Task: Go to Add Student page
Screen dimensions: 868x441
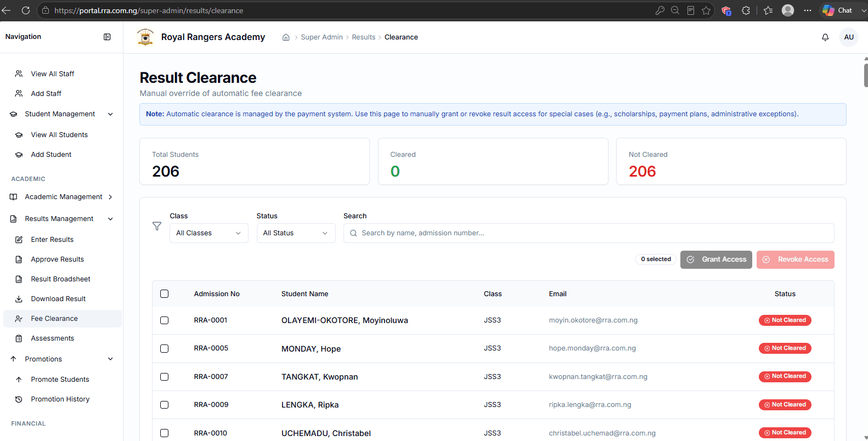Action: pyautogui.click(x=51, y=155)
